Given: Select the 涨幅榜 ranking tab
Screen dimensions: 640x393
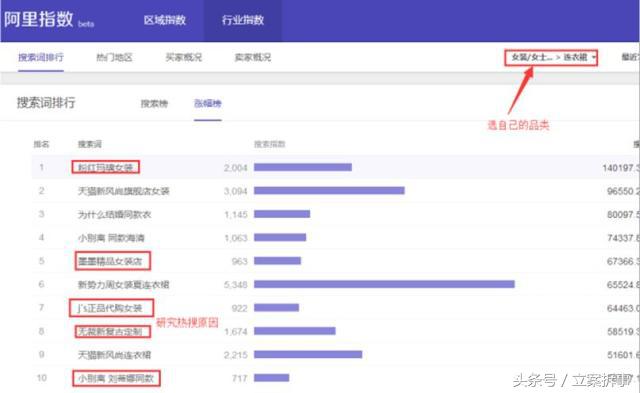Looking at the screenshot, I should pos(208,104).
